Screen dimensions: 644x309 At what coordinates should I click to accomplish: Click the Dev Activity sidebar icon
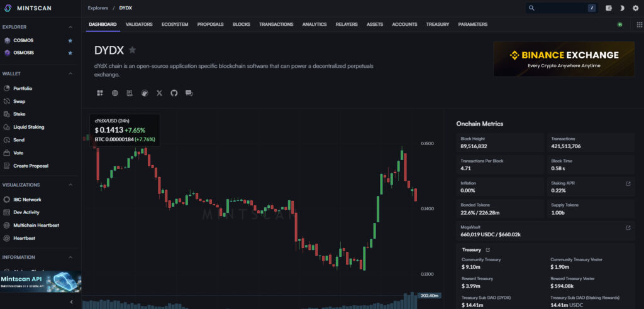click(x=6, y=212)
